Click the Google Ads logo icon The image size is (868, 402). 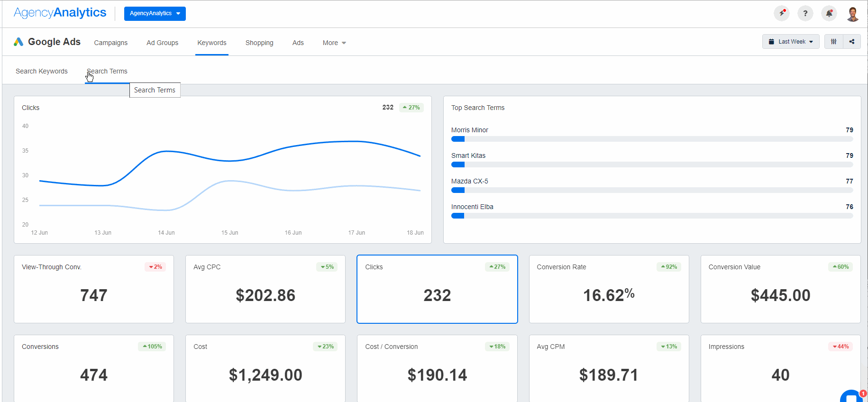pyautogui.click(x=18, y=42)
